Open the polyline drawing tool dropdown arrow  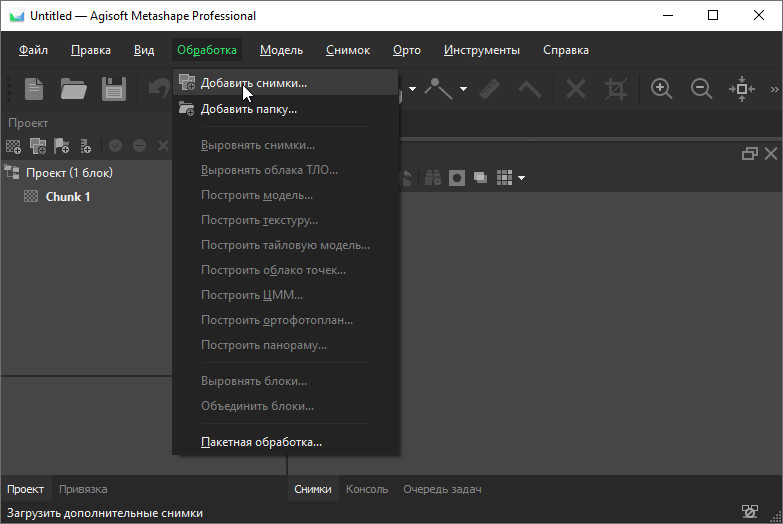pyautogui.click(x=463, y=89)
